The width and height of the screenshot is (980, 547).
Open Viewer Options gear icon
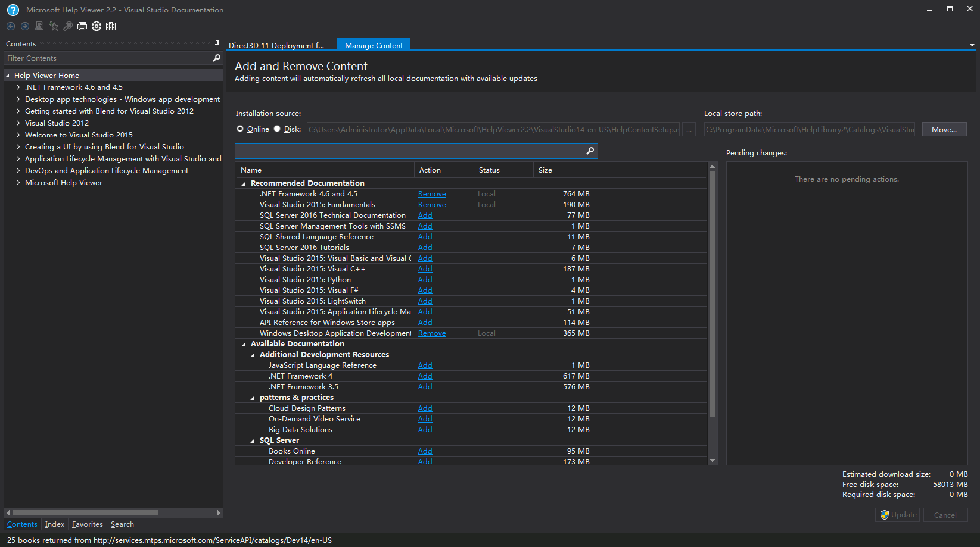(x=97, y=26)
